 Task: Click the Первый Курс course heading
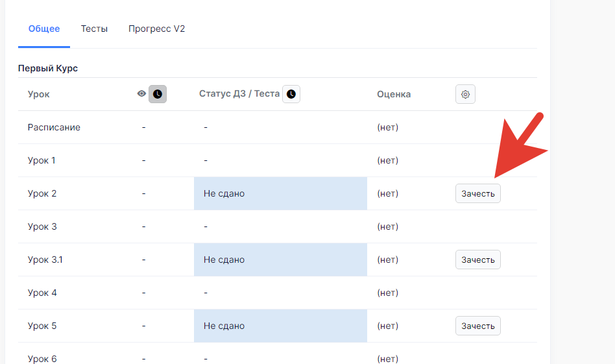48,68
